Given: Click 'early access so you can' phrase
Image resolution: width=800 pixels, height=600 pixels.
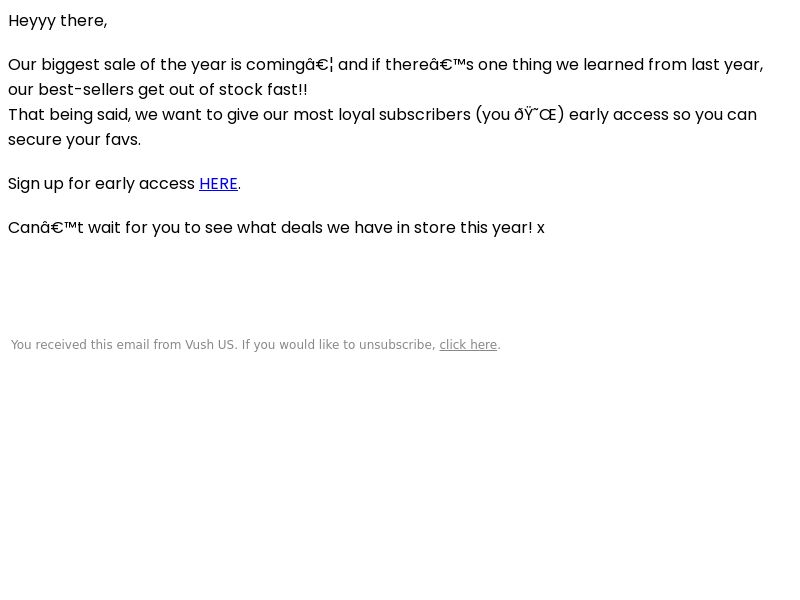Looking at the screenshot, I should point(663,115).
